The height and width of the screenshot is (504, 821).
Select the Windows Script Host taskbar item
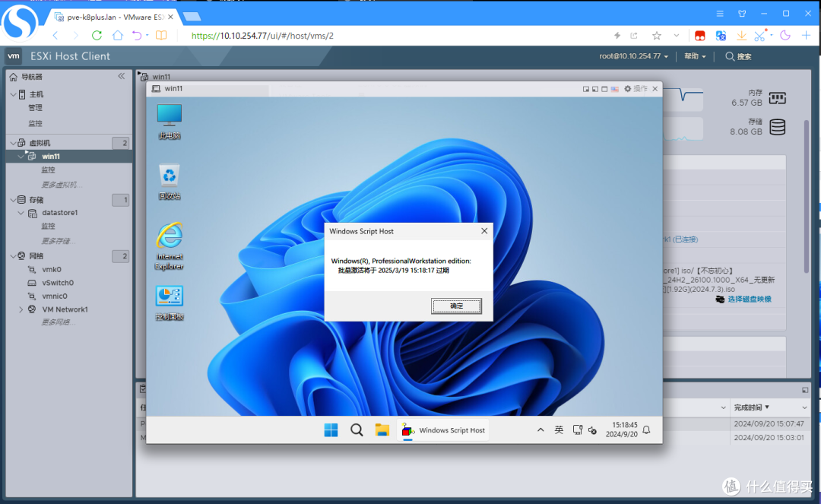443,430
